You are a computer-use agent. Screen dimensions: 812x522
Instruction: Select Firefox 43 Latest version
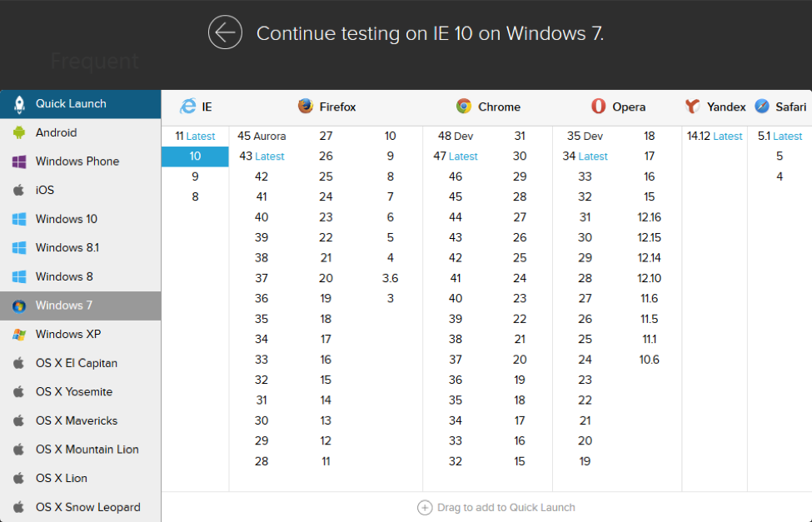pyautogui.click(x=262, y=157)
